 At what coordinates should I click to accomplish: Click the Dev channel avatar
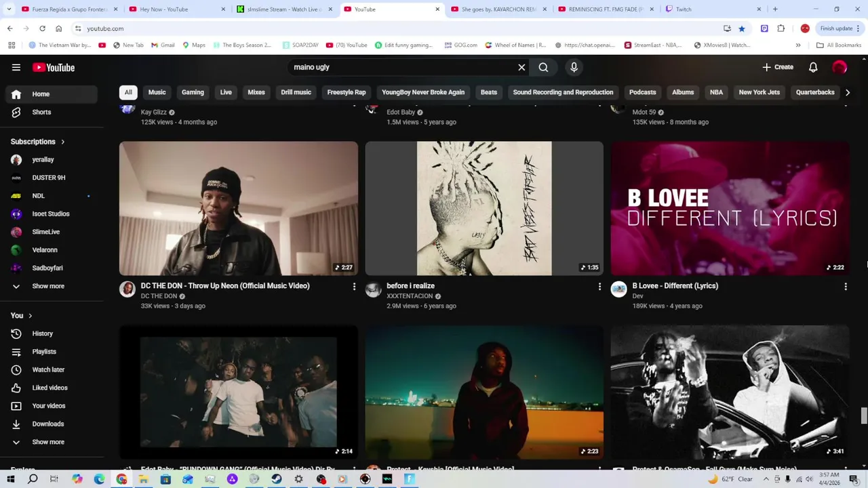[x=619, y=289]
